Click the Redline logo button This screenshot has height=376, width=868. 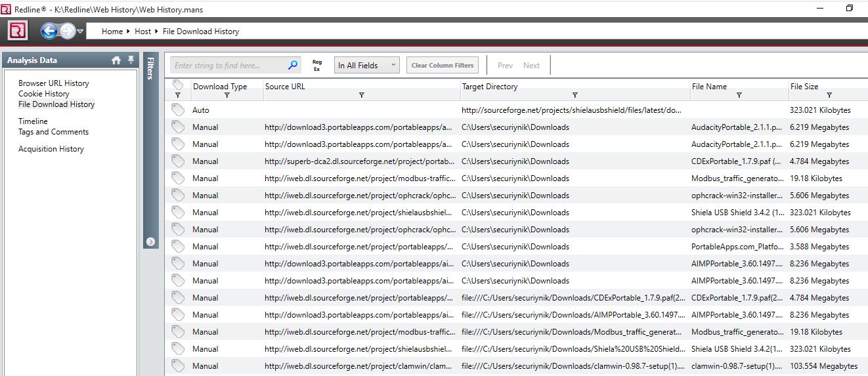[18, 31]
